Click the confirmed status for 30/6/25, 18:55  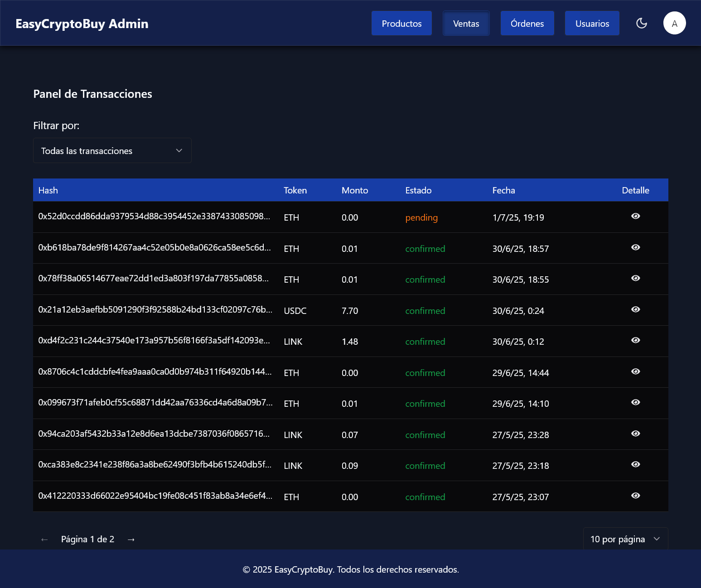click(425, 280)
